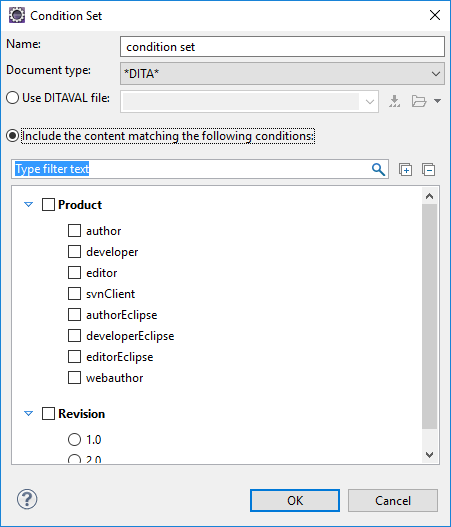Collapse the Product tree node
Screen dimensions: 451x527
tap(29, 204)
